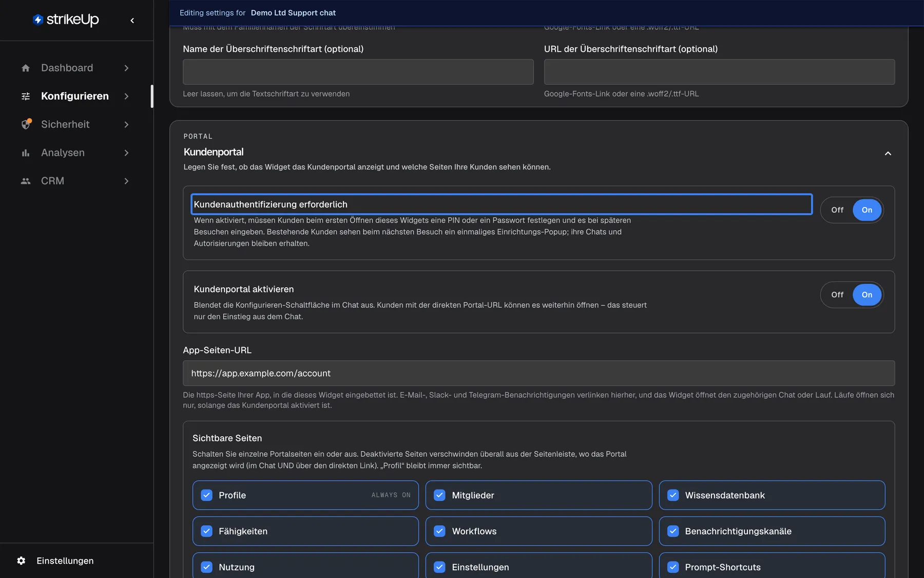Click the Einstellungen gear icon
Viewport: 924px width, 578px height.
[21, 561]
